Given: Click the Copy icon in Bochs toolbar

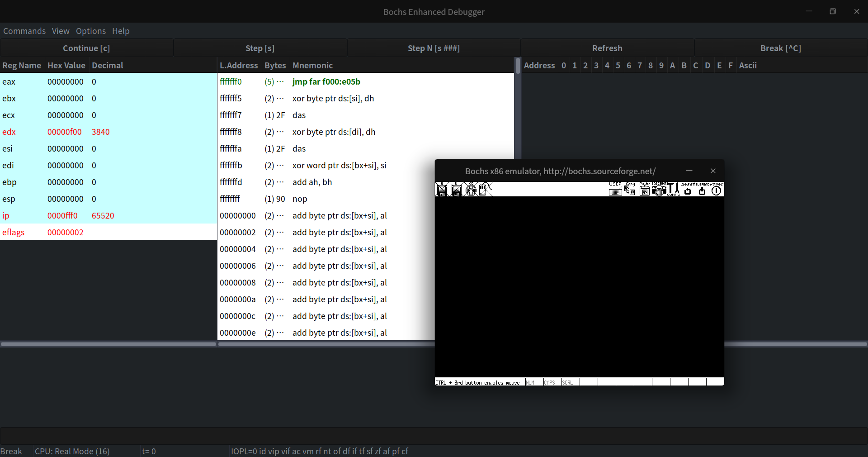Looking at the screenshot, I should tap(630, 189).
